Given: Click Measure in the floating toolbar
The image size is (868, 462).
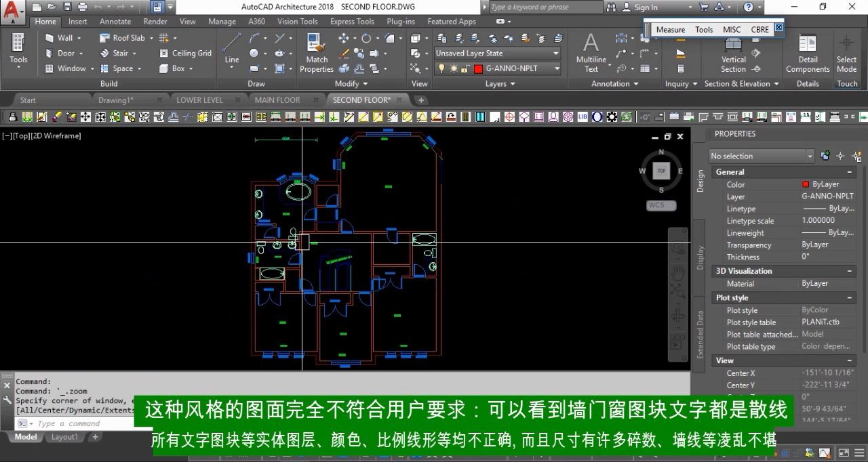Looking at the screenshot, I should tap(670, 30).
